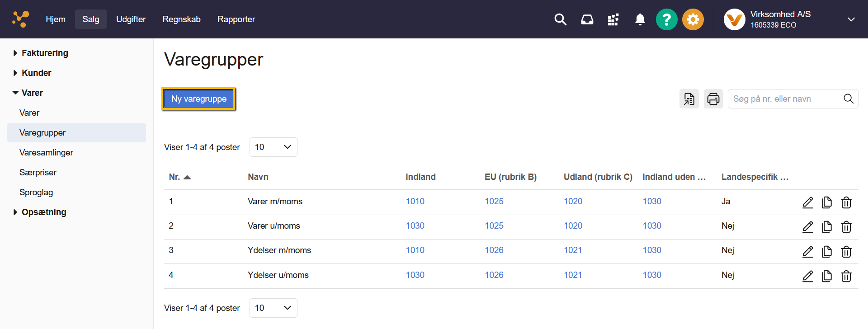Open the apps grid icon
The width and height of the screenshot is (868, 329).
click(613, 19)
